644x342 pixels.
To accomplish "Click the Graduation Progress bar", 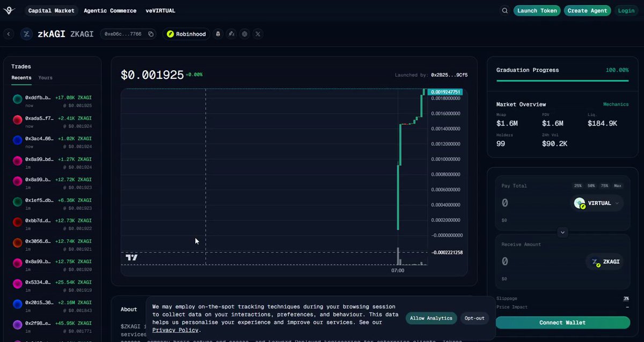I will [562, 81].
